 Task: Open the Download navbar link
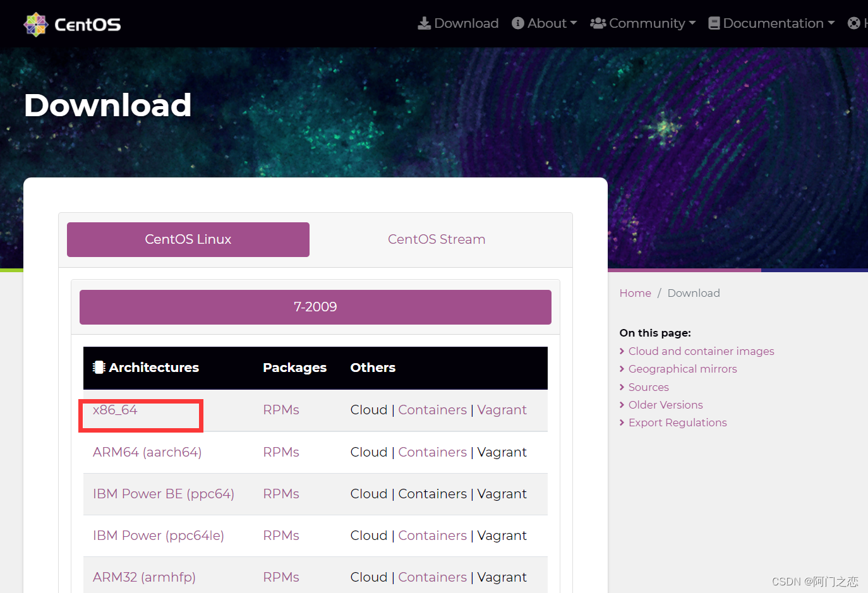pos(458,23)
